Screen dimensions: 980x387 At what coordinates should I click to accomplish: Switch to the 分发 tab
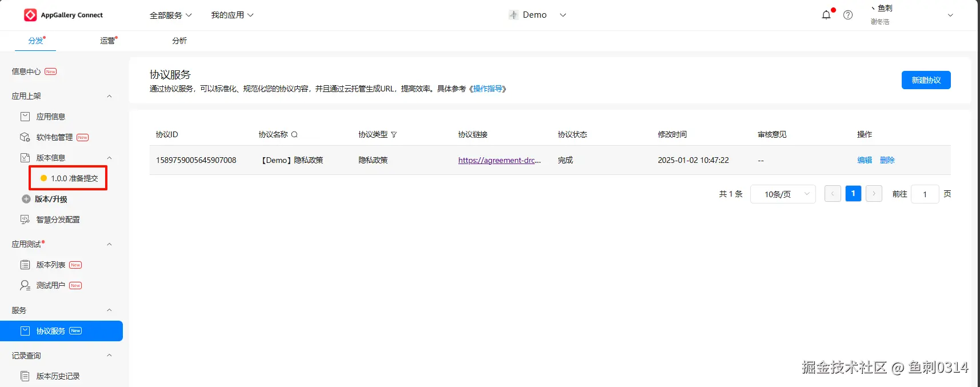(x=35, y=41)
